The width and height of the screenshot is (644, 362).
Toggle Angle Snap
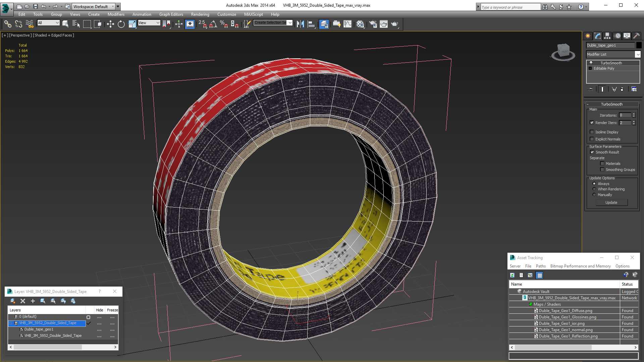click(x=213, y=24)
